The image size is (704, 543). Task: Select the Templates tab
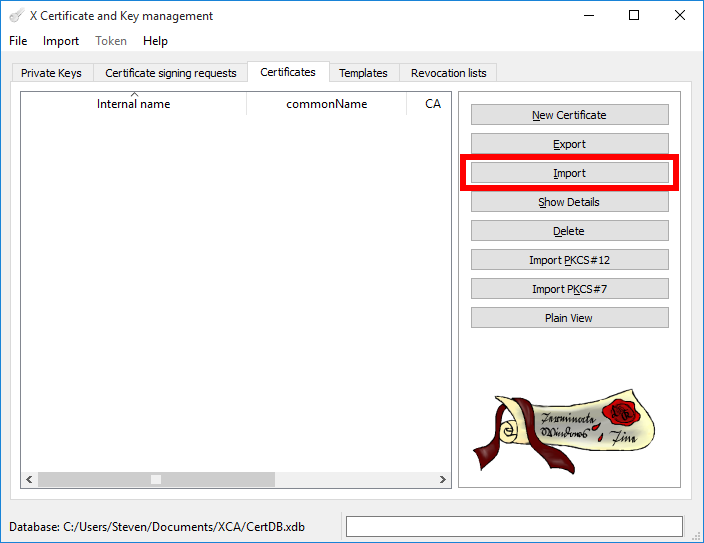click(x=363, y=73)
